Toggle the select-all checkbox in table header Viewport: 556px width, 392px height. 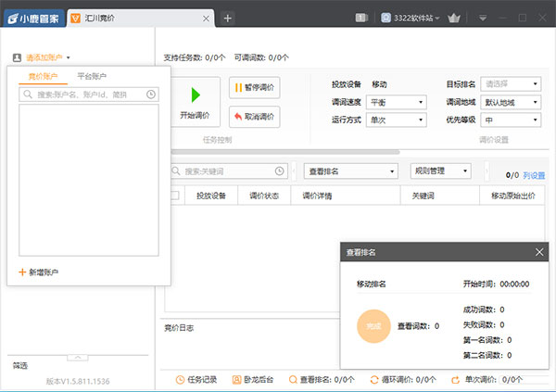[174, 196]
